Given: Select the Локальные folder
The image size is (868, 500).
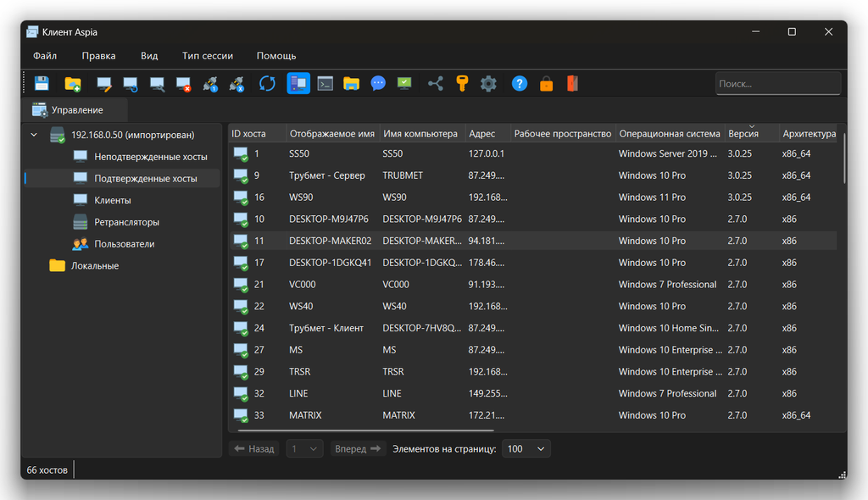Looking at the screenshot, I should click(x=95, y=266).
